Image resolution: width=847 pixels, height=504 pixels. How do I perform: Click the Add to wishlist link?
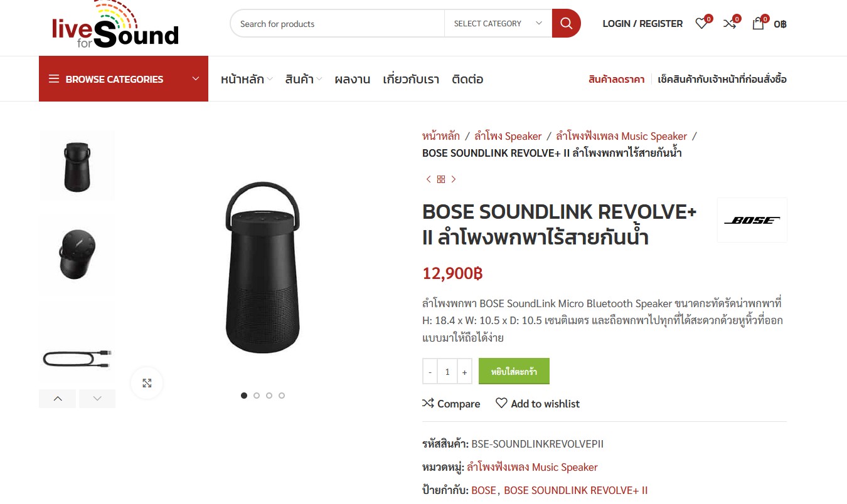pyautogui.click(x=538, y=404)
